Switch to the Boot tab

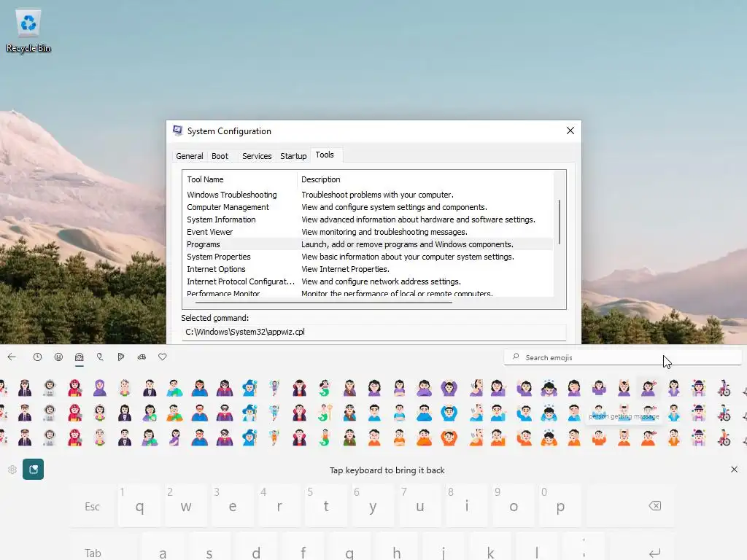point(220,156)
